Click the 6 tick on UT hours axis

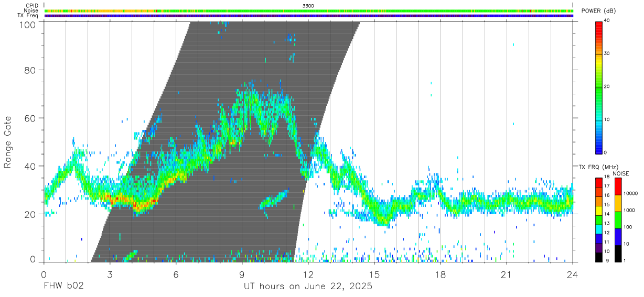(x=176, y=274)
